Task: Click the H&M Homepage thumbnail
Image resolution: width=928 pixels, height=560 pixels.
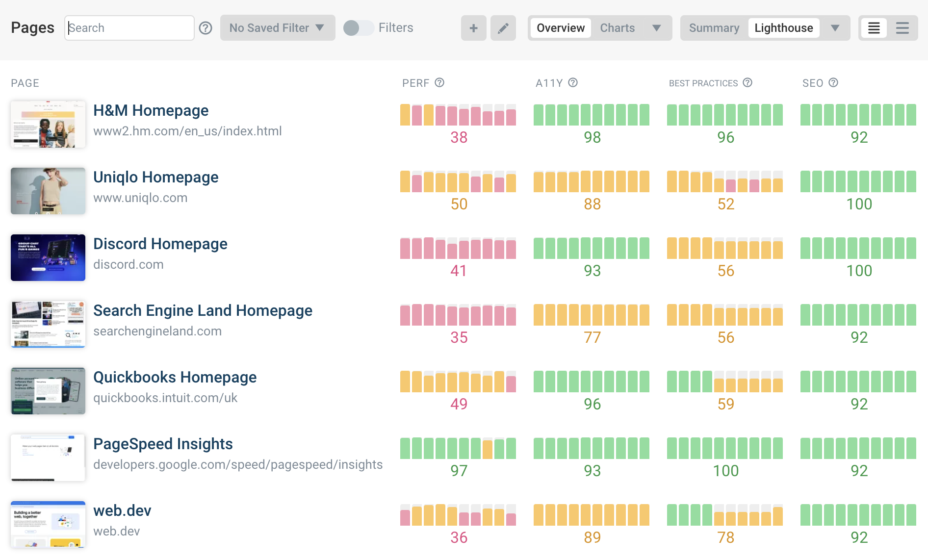Action: (x=48, y=125)
